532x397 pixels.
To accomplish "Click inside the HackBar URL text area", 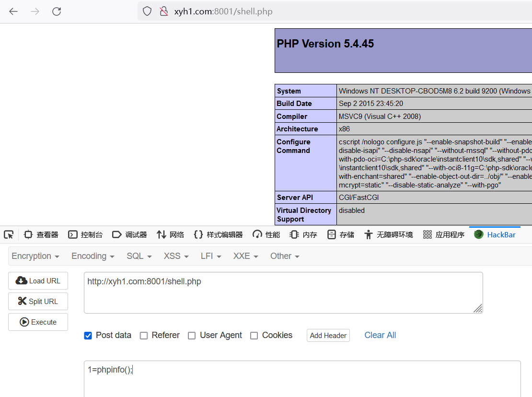I will [x=283, y=293].
